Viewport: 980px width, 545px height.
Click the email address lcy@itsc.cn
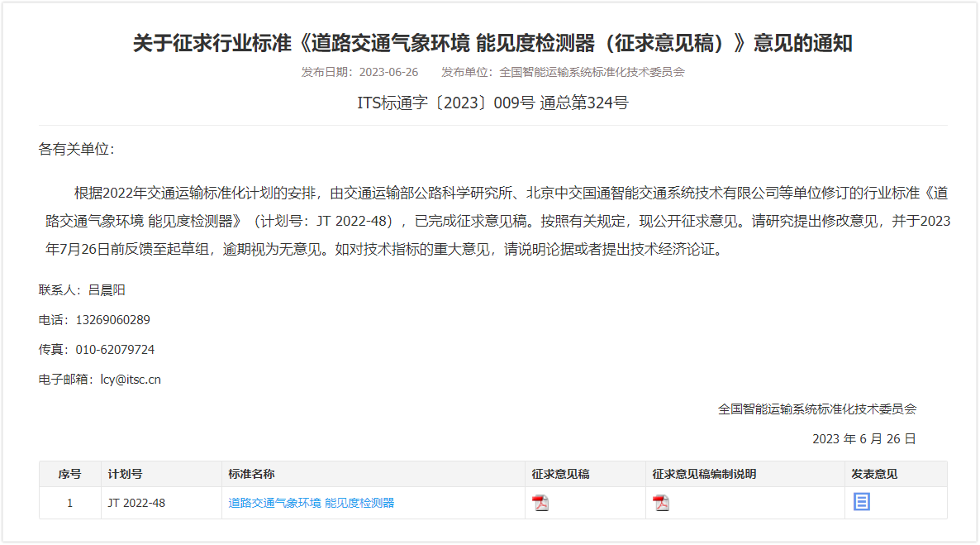coord(131,380)
